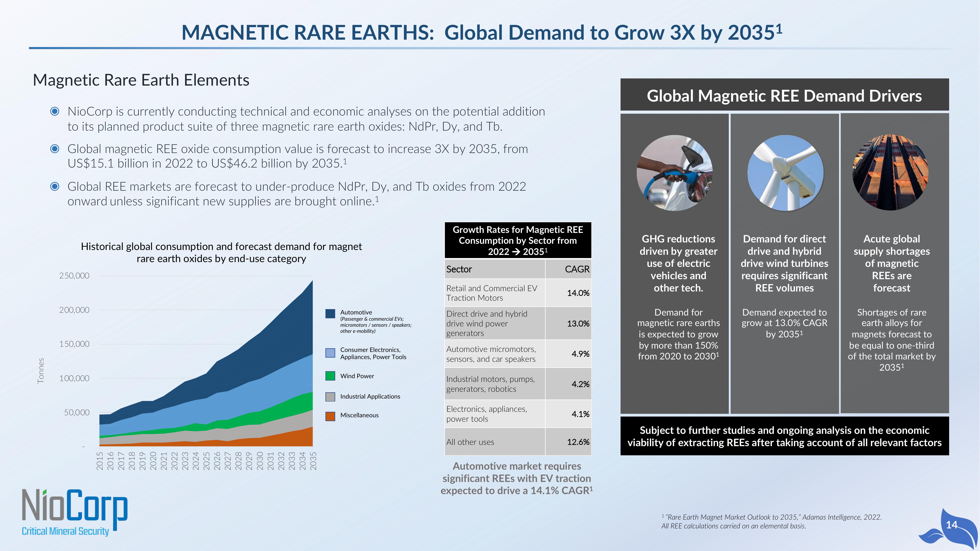Screen dimensions: 980x551
Task: Click the 'Critical Mineral Security' tagline
Action: click(65, 531)
